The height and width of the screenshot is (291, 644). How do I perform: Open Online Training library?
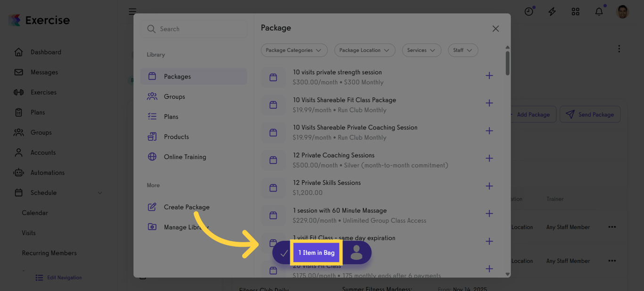coord(185,157)
